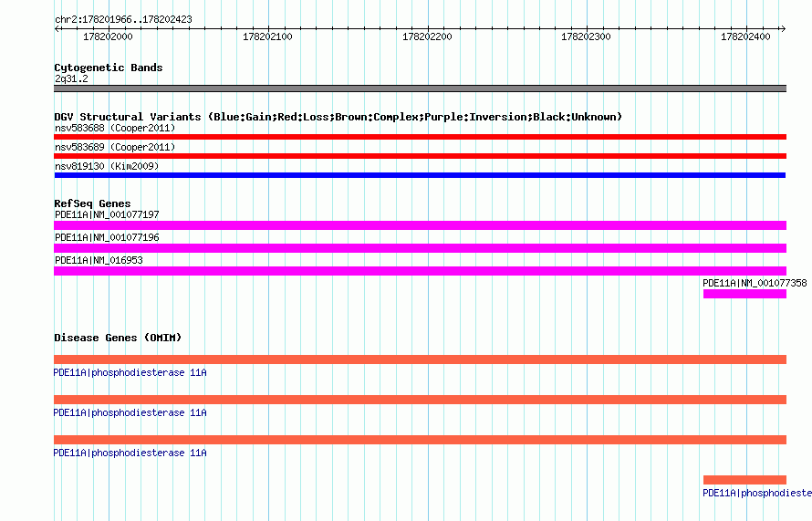Image resolution: width=812 pixels, height=521 pixels.
Task: Open PDE11A|NM_001077196 transcript label
Action: pyautogui.click(x=107, y=237)
